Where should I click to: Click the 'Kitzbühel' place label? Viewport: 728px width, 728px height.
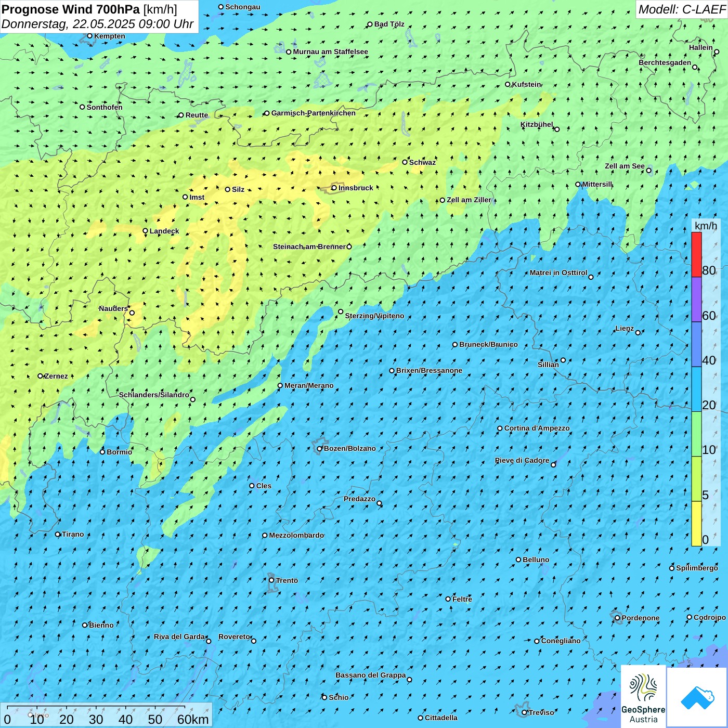tap(537, 124)
